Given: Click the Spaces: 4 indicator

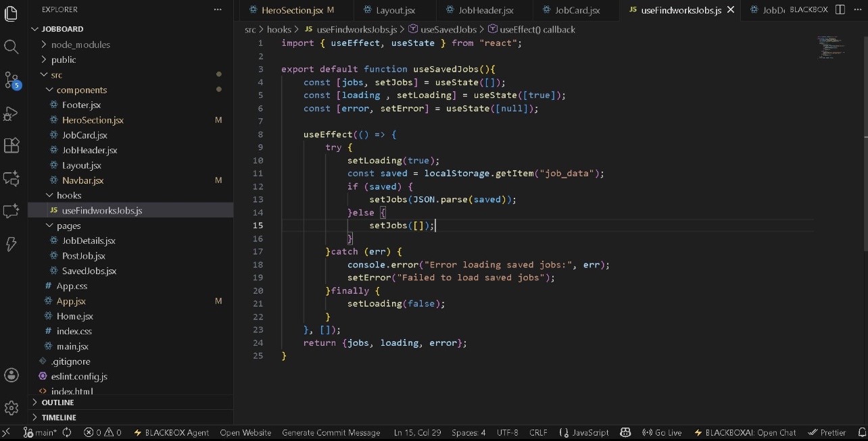Looking at the screenshot, I should tap(468, 432).
